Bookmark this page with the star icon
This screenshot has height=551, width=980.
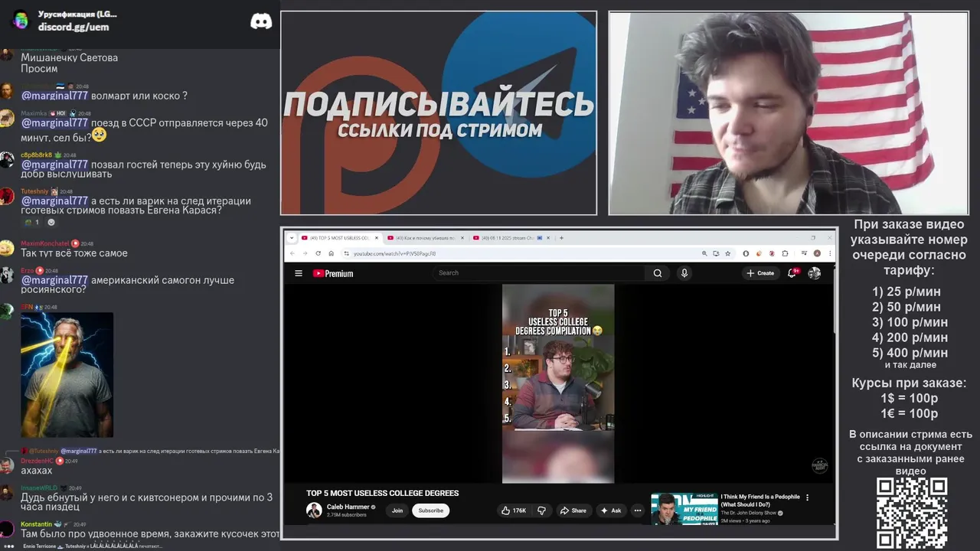pos(727,253)
